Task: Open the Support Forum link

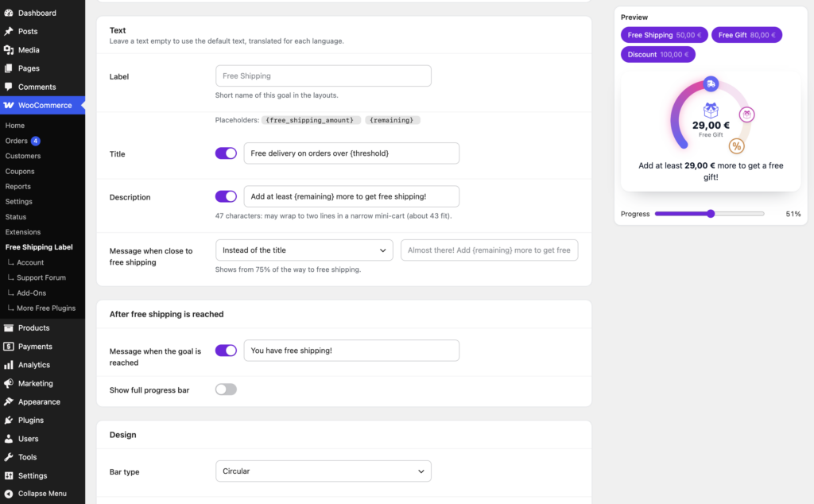Action: (x=41, y=277)
